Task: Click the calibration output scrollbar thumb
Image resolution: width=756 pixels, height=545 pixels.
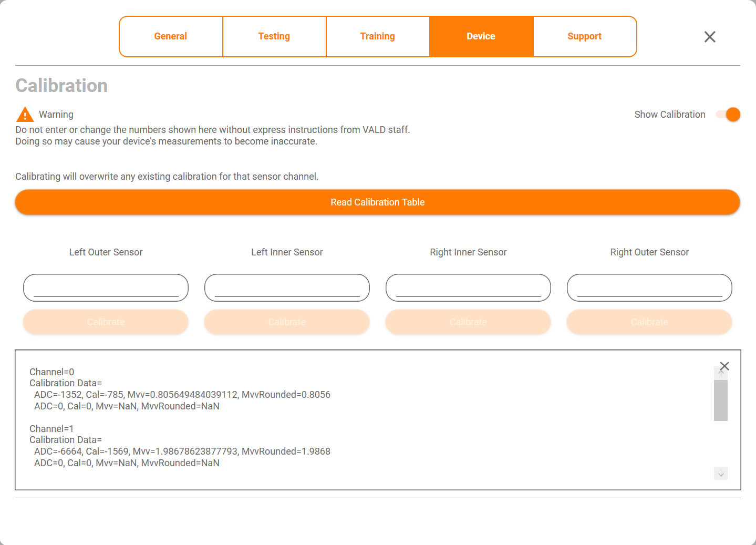Action: coord(721,400)
